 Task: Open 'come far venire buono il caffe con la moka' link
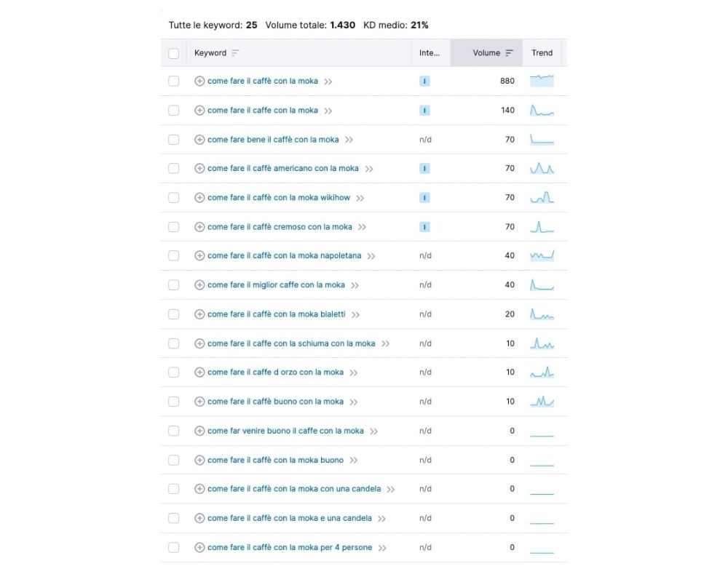pyautogui.click(x=285, y=431)
